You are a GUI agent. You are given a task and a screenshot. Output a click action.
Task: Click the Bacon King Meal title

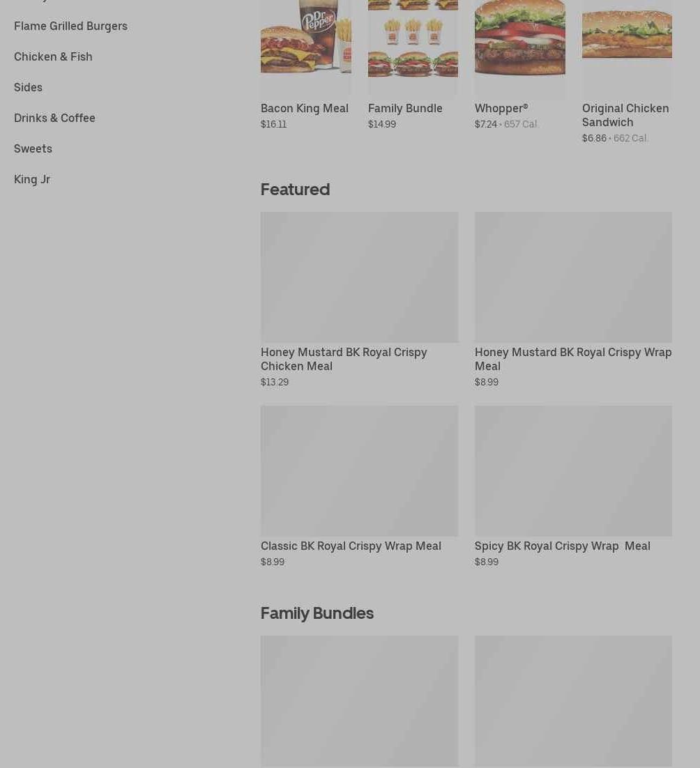[x=304, y=108]
